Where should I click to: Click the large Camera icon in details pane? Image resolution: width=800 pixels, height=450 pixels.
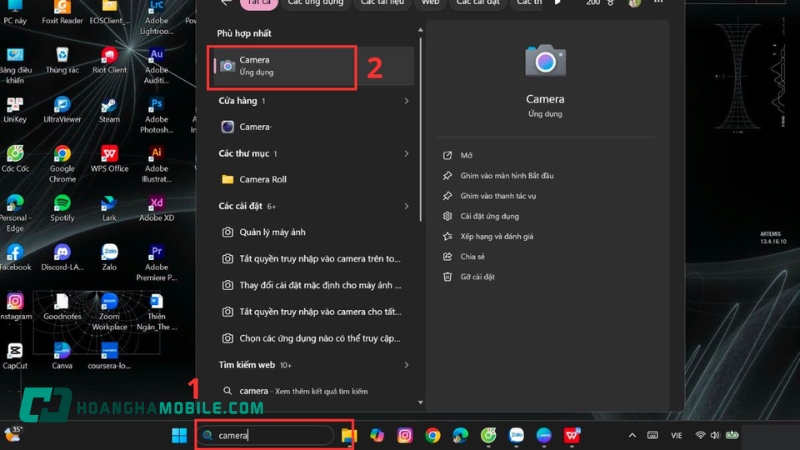click(545, 61)
